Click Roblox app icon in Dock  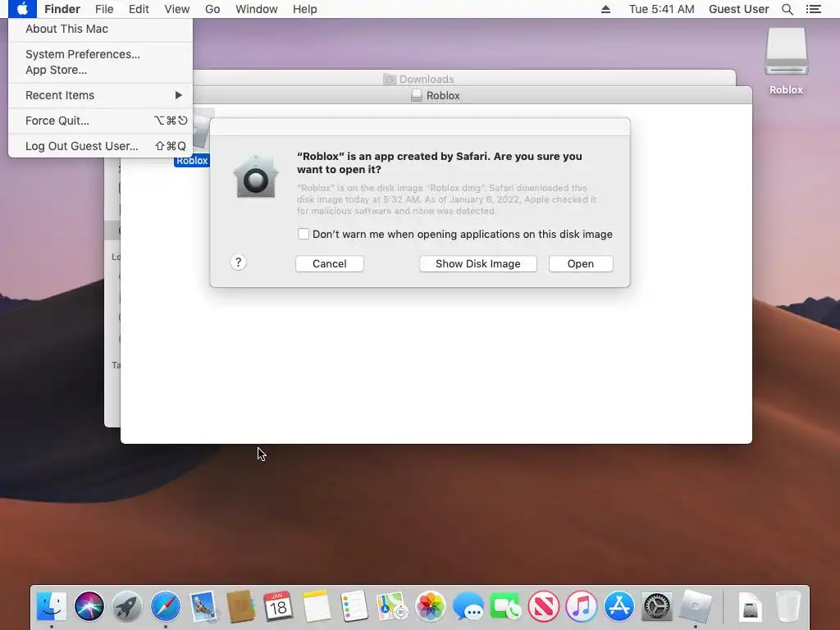696,606
